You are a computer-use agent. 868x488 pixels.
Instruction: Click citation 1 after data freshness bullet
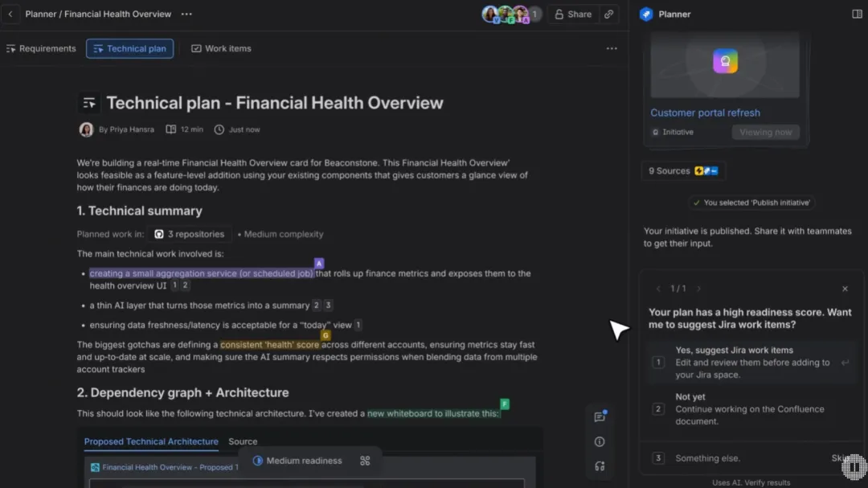coord(358,325)
